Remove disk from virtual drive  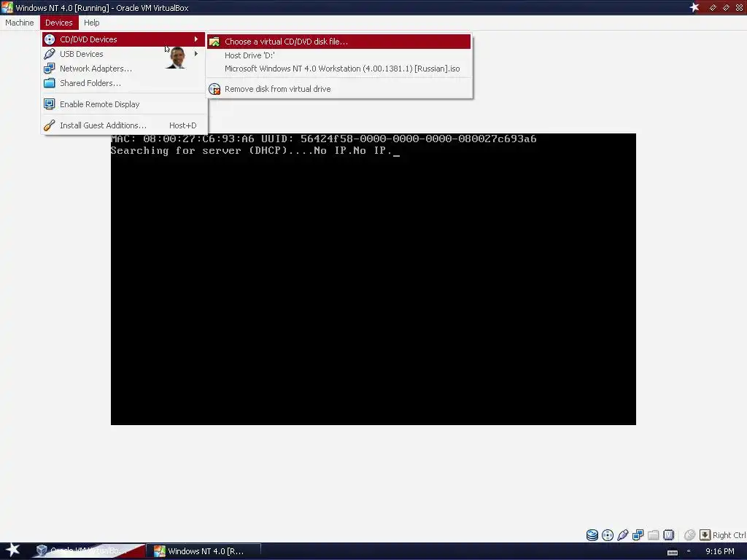pos(338,89)
